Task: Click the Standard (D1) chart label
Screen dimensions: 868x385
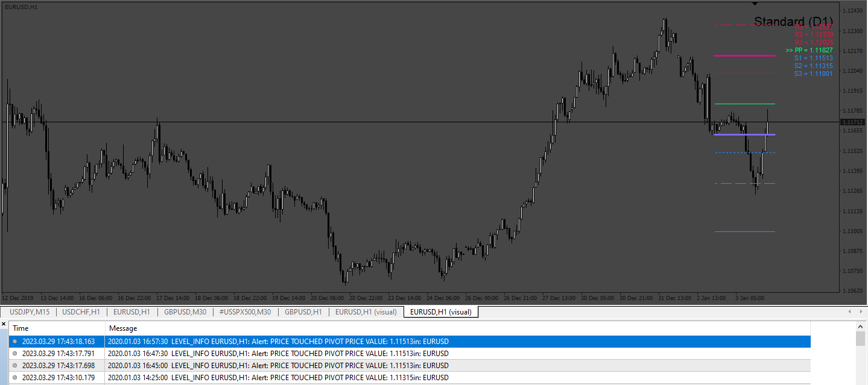Action: 793,21
